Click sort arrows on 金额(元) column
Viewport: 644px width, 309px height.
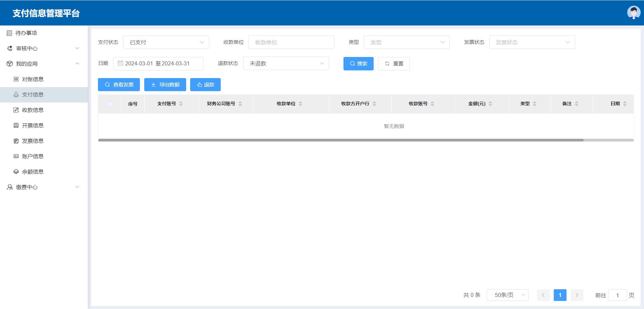490,104
